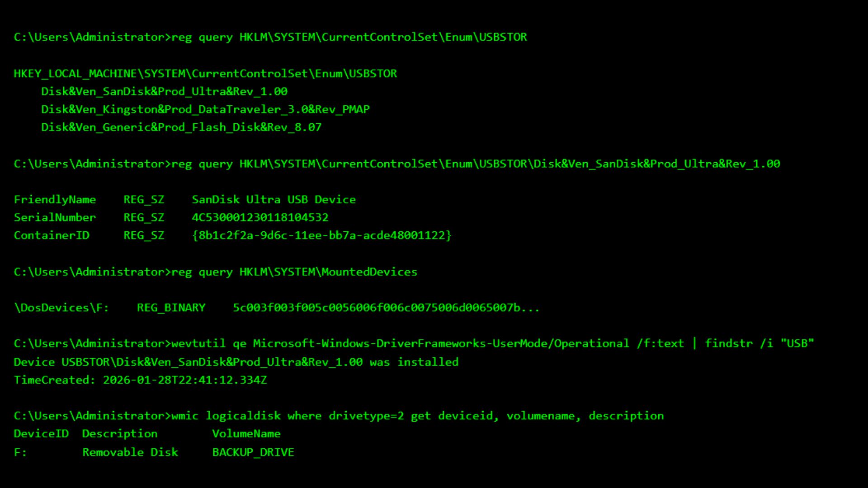Click the SerialNumber label
Screen dimensions: 868x488
coord(55,217)
